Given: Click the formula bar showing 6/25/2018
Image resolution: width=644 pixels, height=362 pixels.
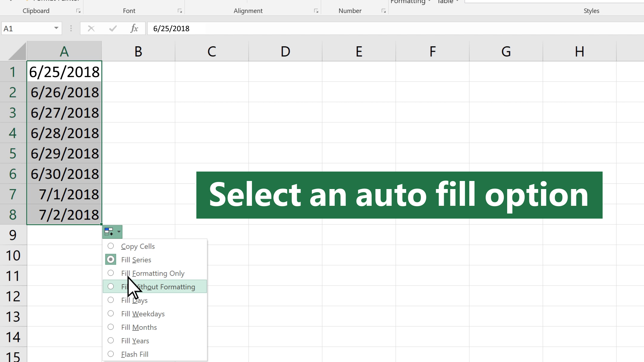Looking at the screenshot, I should [396, 28].
